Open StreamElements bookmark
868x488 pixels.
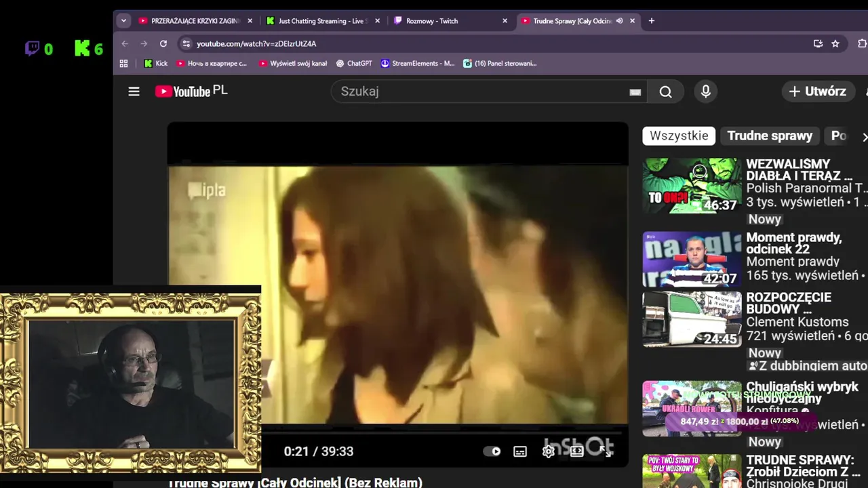click(418, 63)
